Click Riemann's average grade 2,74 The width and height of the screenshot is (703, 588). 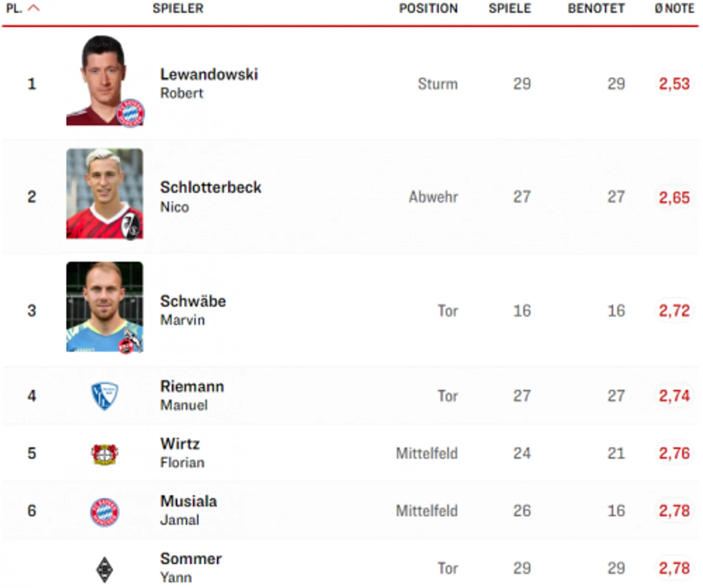tap(674, 396)
